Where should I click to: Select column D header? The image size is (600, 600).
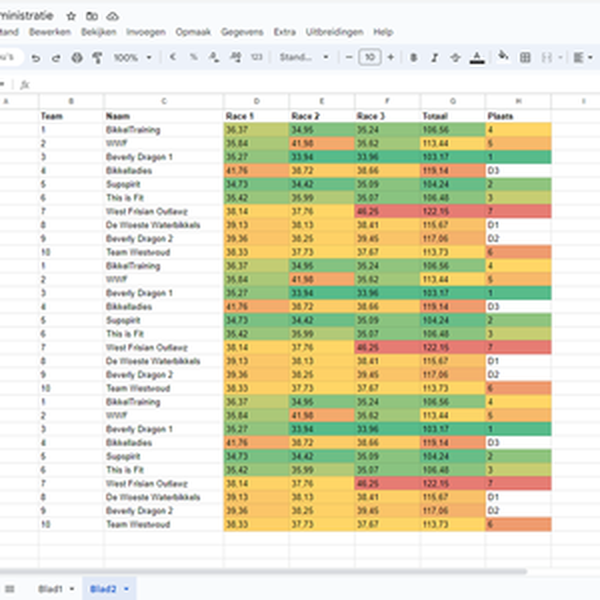pyautogui.click(x=256, y=101)
